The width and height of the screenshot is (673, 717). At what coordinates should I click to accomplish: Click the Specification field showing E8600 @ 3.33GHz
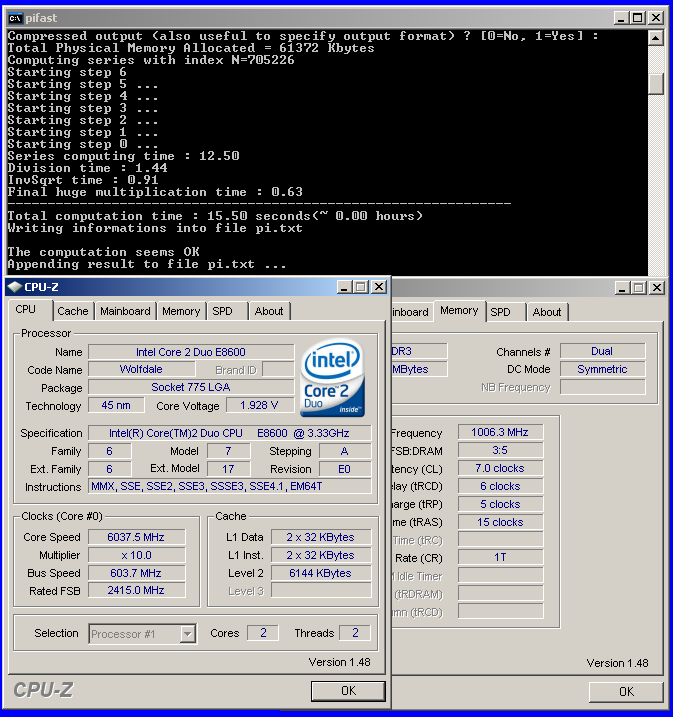pyautogui.click(x=230, y=433)
